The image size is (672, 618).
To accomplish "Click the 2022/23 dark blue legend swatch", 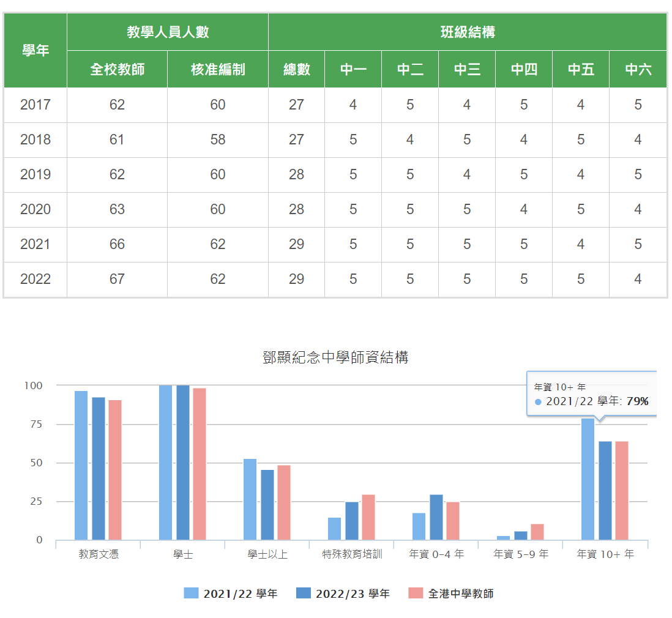I will pos(304,593).
